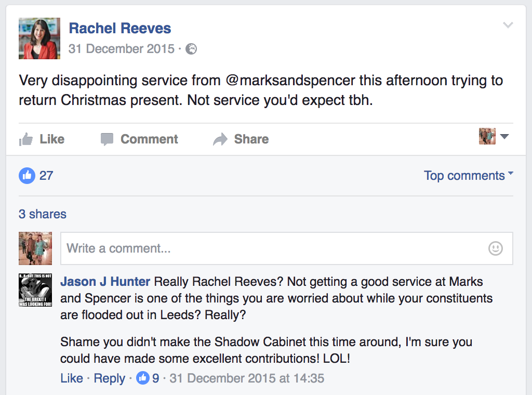Click the Comment speech bubble icon
The image size is (532, 395).
(x=107, y=139)
